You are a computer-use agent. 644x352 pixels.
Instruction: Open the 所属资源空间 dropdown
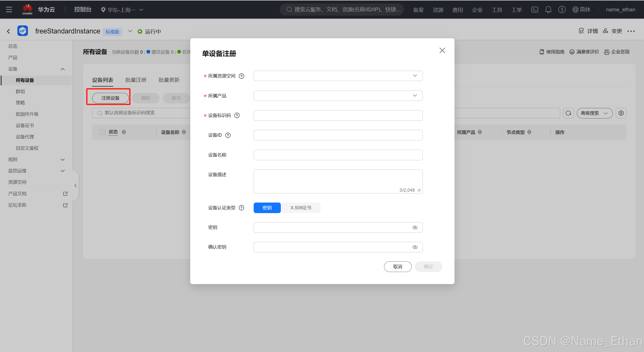[x=338, y=76]
